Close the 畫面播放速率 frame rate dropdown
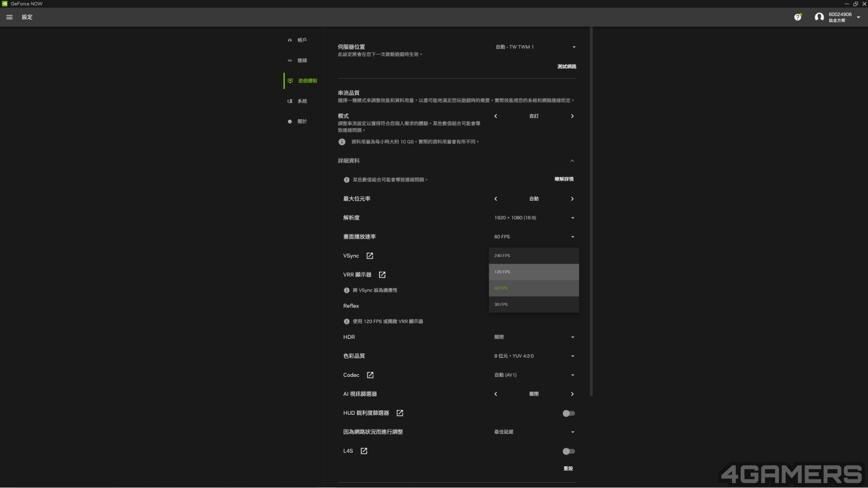The height and width of the screenshot is (488, 868). (534, 237)
